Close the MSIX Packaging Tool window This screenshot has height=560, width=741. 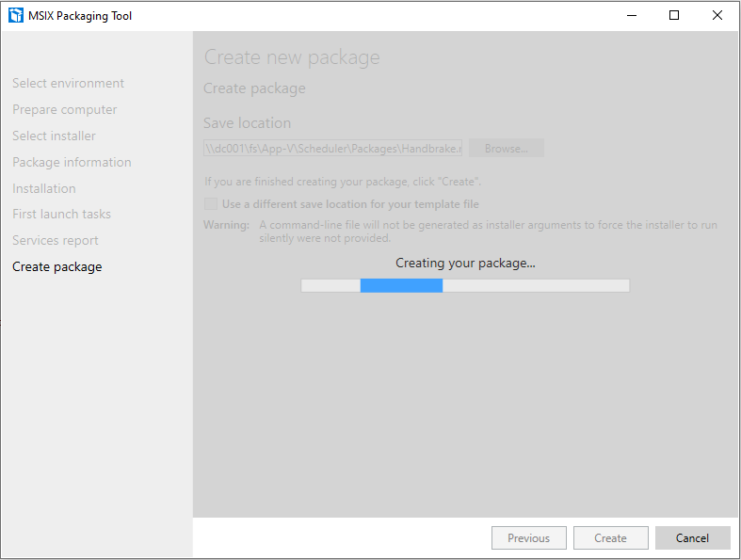coord(717,15)
